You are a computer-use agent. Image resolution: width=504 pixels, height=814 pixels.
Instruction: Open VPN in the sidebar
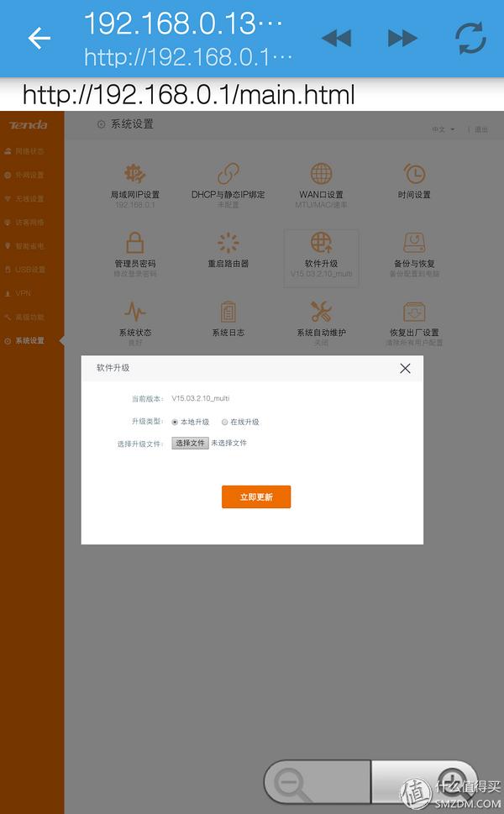pos(18,293)
